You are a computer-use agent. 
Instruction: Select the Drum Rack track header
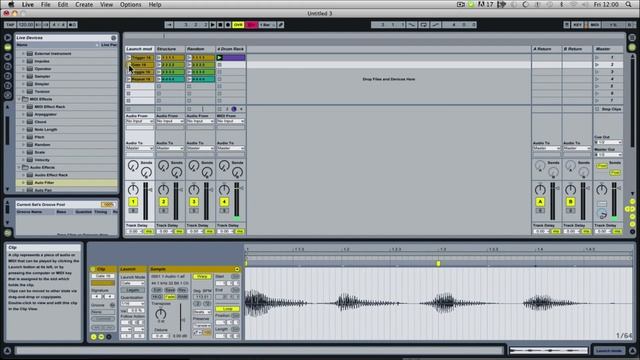pos(231,49)
